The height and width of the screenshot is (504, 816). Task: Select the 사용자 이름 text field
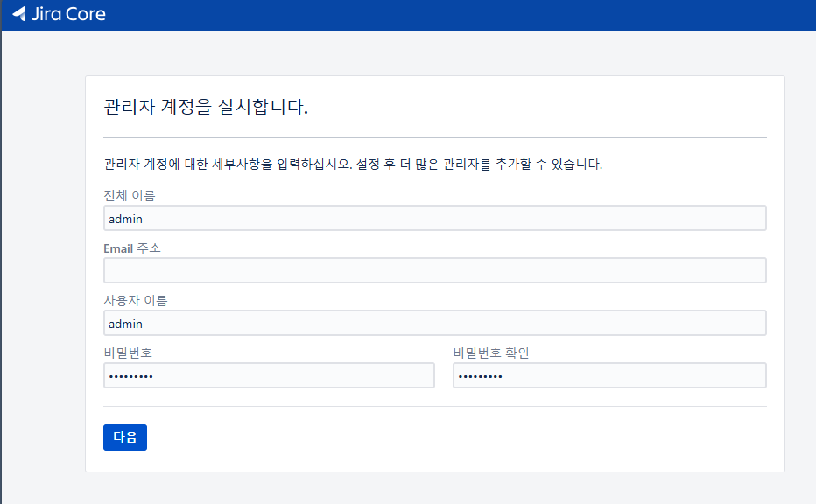tap(434, 323)
